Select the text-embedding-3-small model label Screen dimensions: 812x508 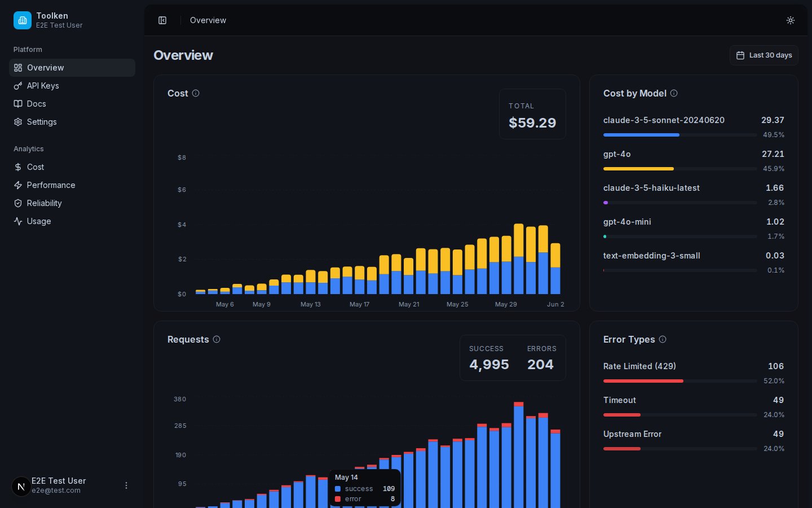click(x=652, y=256)
